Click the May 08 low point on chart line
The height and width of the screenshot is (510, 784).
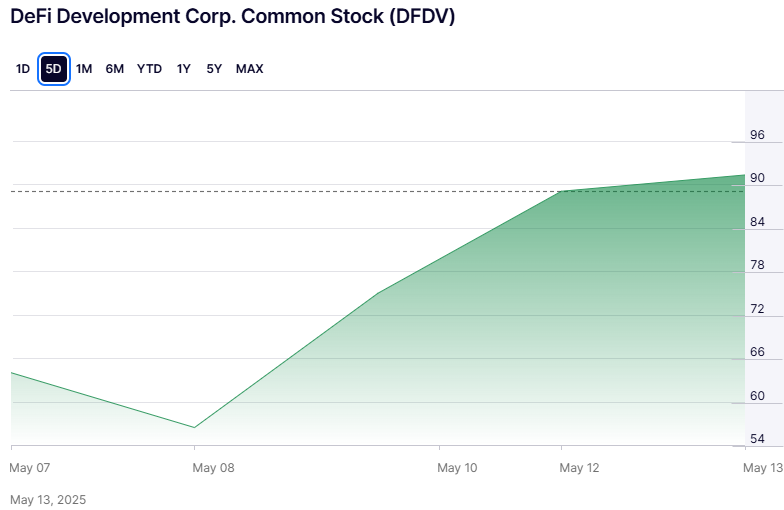(194, 428)
